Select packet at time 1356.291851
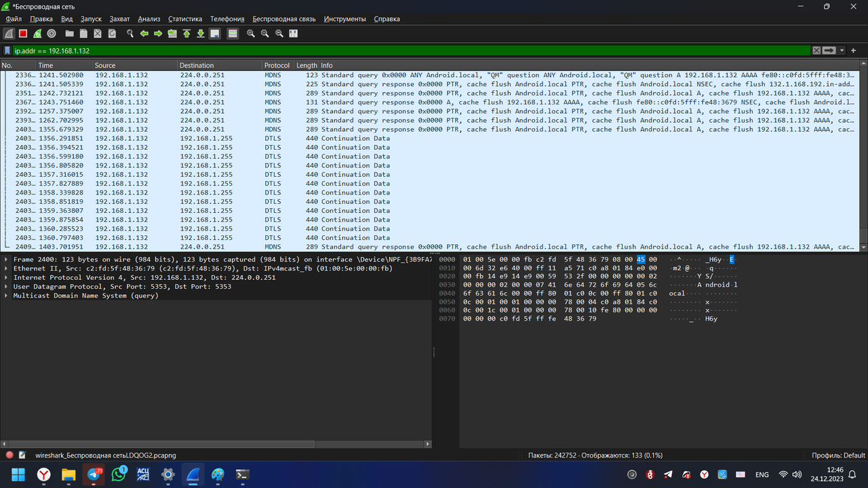Screen dimensions: 868x488 (429, 138)
